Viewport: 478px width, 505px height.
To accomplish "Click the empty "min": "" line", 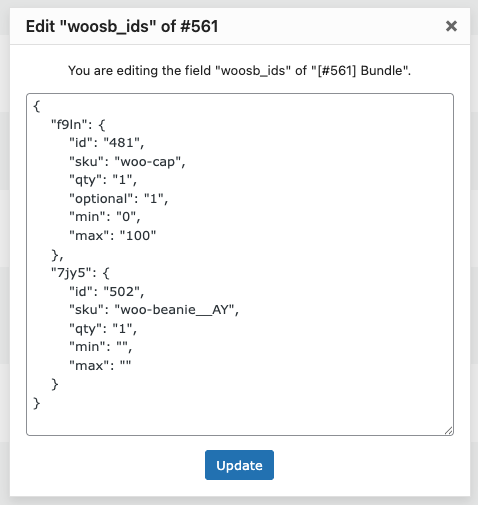I will [101, 347].
